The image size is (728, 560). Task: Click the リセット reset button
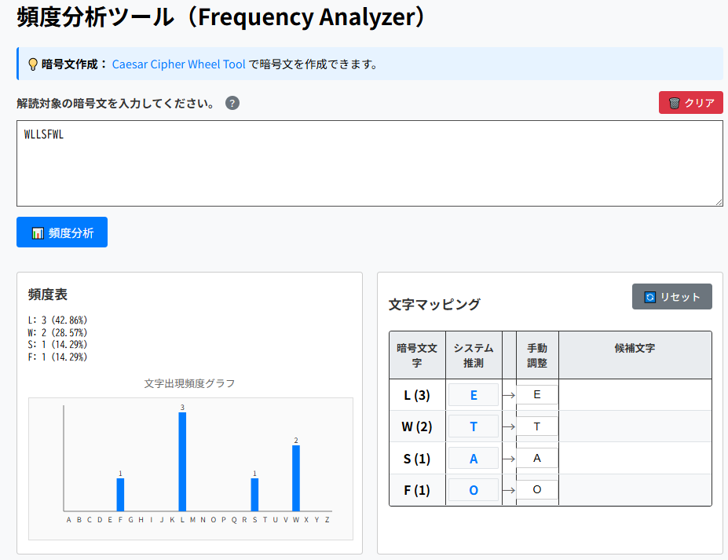671,297
